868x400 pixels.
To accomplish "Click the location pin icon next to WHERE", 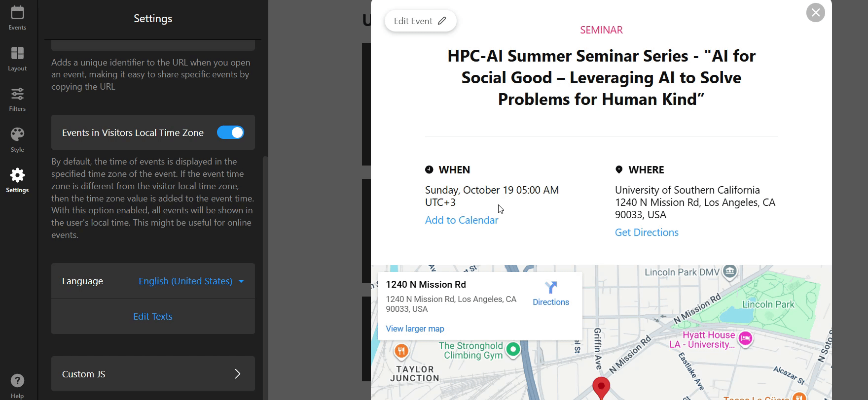I will click(619, 169).
